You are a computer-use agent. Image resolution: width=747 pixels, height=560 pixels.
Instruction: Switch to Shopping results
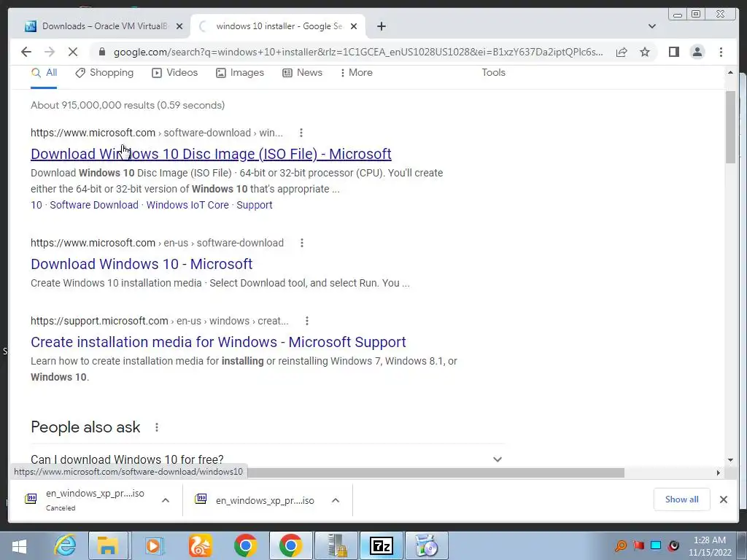point(104,73)
